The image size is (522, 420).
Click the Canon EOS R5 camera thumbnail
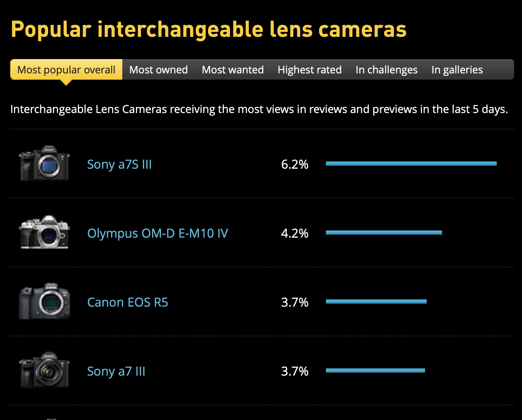tap(44, 302)
